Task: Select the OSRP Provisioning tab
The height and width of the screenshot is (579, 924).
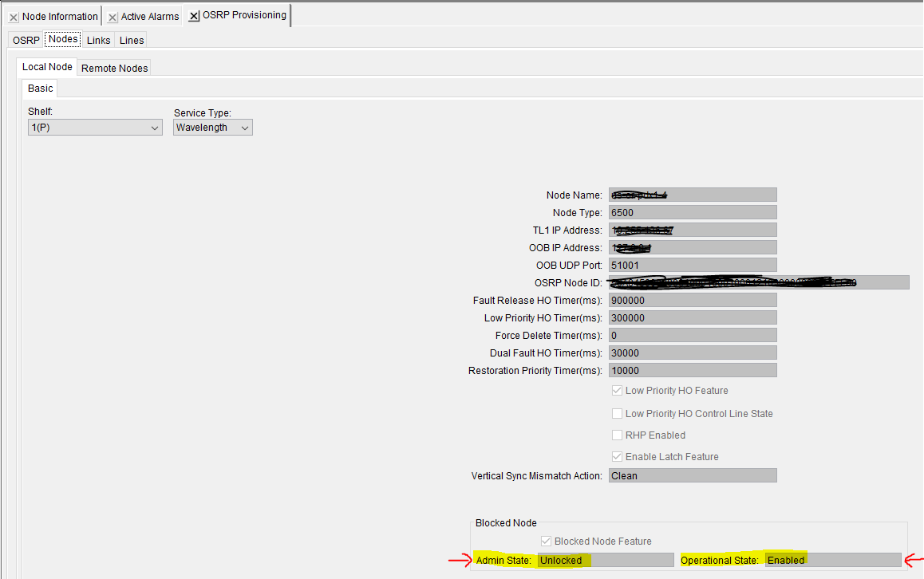Action: 244,15
